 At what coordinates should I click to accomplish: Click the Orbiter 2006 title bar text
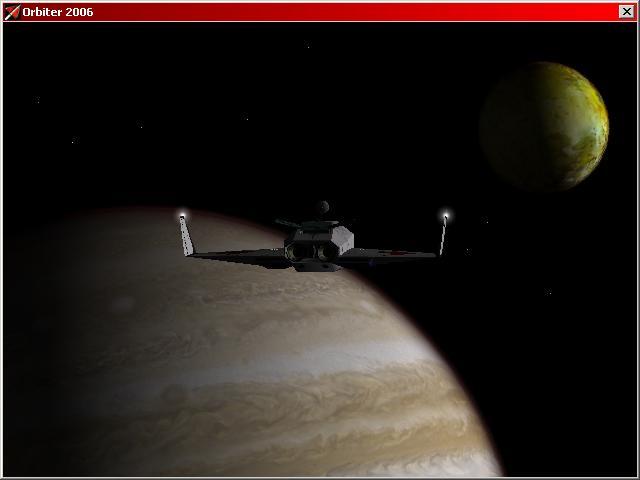[x=58, y=12]
